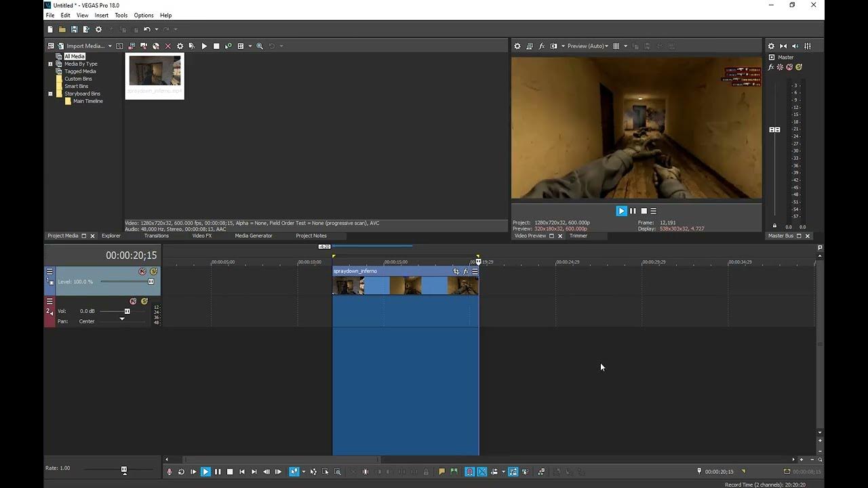868x488 pixels.
Task: Start media preview in Project Media toolbar
Action: coord(204,46)
